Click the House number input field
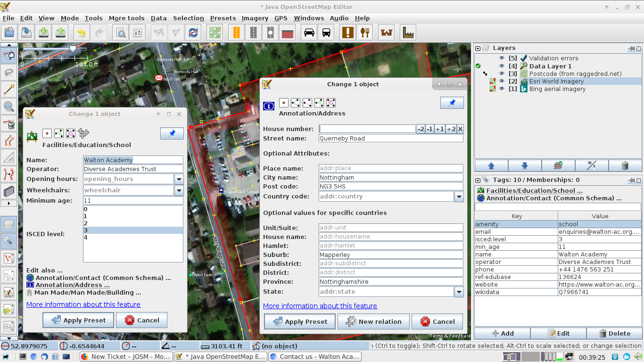The height and width of the screenshot is (362, 644). coord(367,129)
